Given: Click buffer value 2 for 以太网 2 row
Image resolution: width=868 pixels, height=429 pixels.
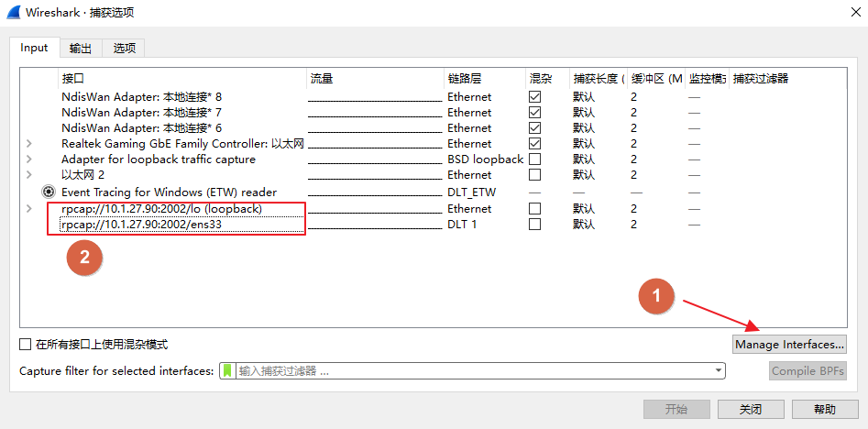Looking at the screenshot, I should [x=633, y=174].
